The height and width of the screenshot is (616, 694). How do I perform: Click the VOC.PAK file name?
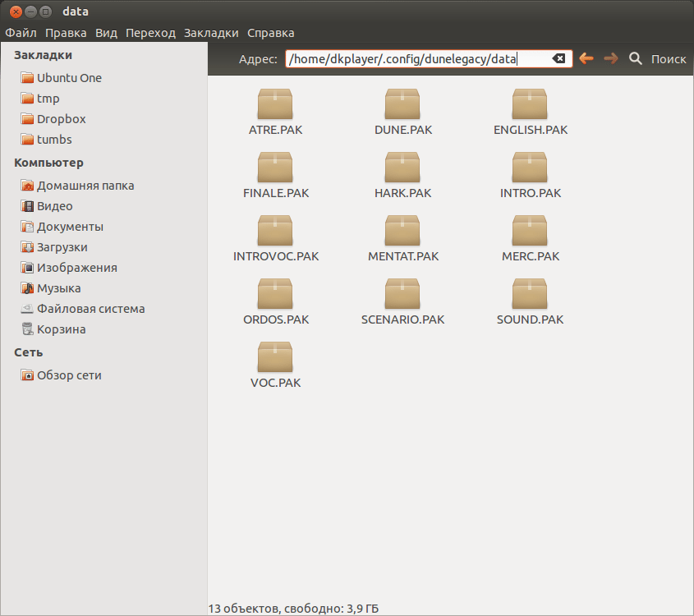coord(275,383)
